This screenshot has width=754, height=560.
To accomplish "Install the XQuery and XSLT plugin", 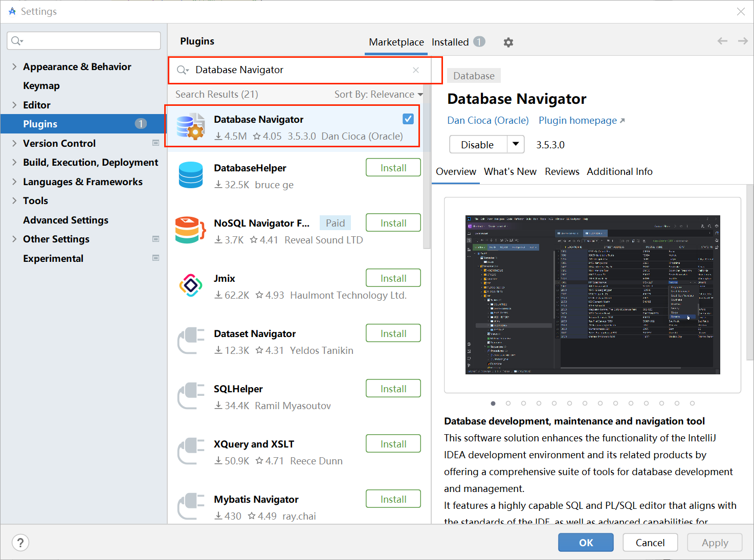I will (x=393, y=444).
